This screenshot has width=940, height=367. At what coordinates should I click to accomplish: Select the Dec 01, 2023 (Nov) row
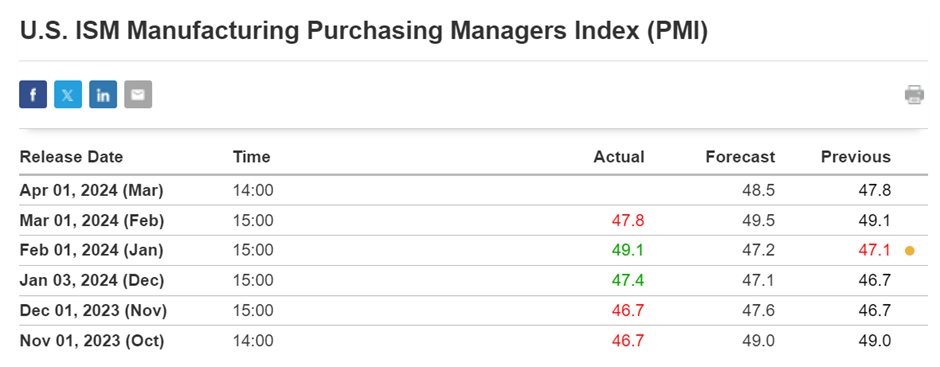470,311
